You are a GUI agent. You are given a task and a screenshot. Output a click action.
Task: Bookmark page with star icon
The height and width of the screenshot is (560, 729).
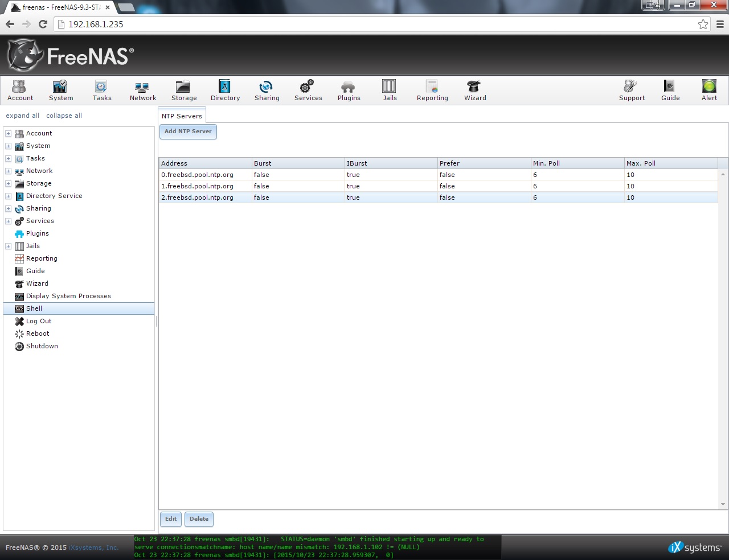[703, 24]
